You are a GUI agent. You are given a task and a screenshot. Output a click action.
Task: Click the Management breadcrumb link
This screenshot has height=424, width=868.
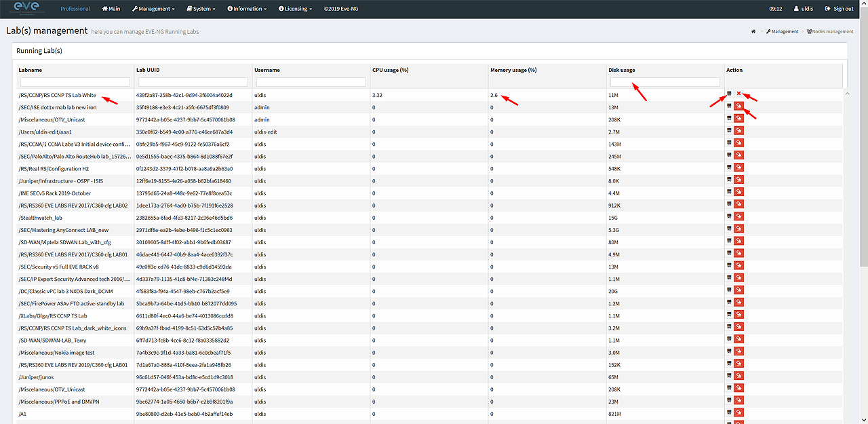[x=783, y=31]
